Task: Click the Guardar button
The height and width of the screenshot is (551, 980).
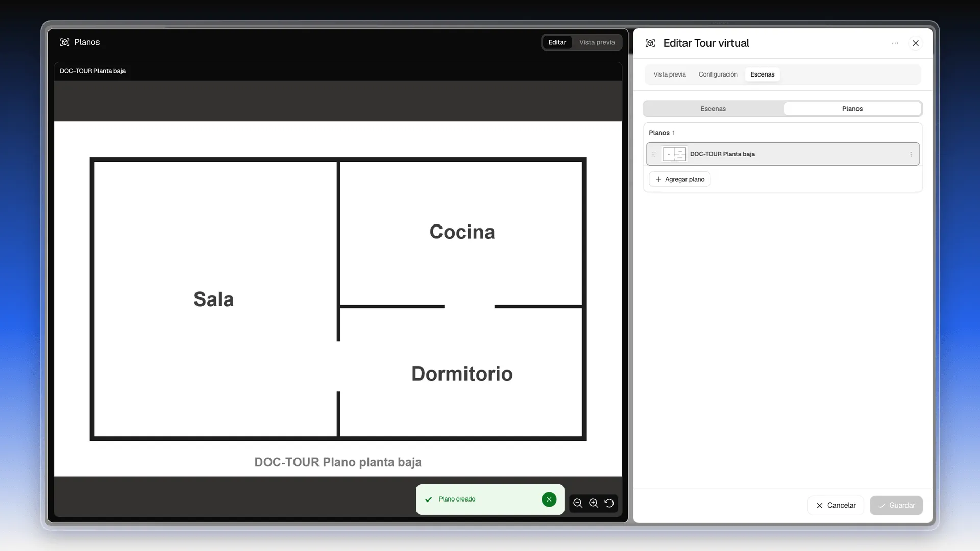Action: [x=896, y=506]
